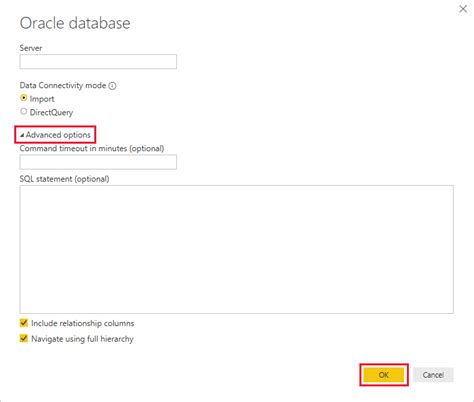Viewport: 474px width, 402px height.
Task: Click the SQL statement (optional) label
Action: pyautogui.click(x=64, y=179)
